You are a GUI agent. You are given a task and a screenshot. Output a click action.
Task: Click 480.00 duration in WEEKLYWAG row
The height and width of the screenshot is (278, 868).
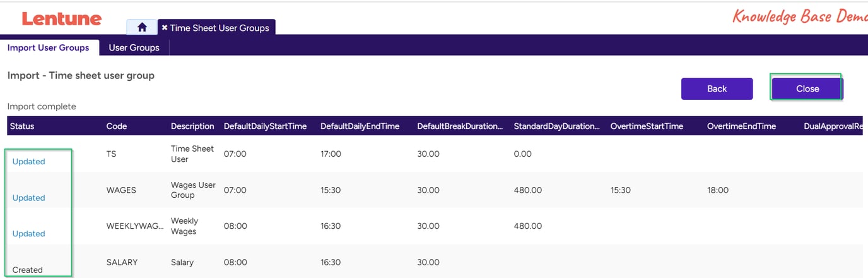[x=527, y=226]
